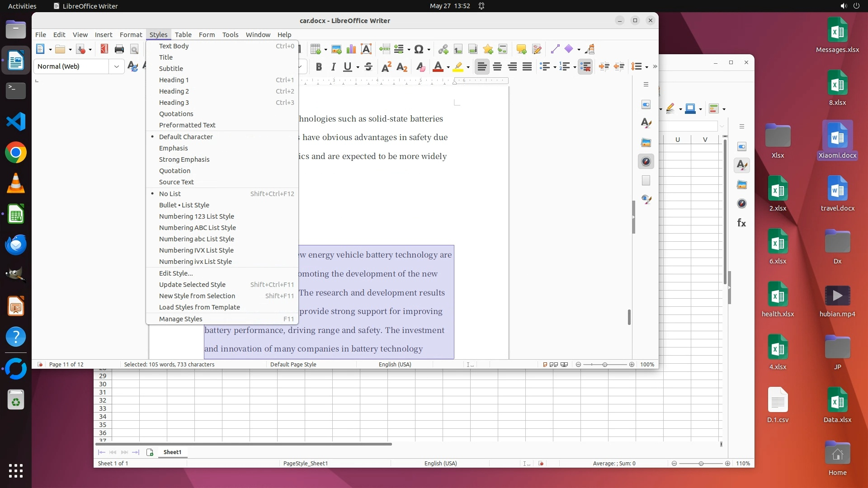Screen dimensions: 868x488
Task: Open the Navigator sidebar panel
Action: [x=646, y=161]
